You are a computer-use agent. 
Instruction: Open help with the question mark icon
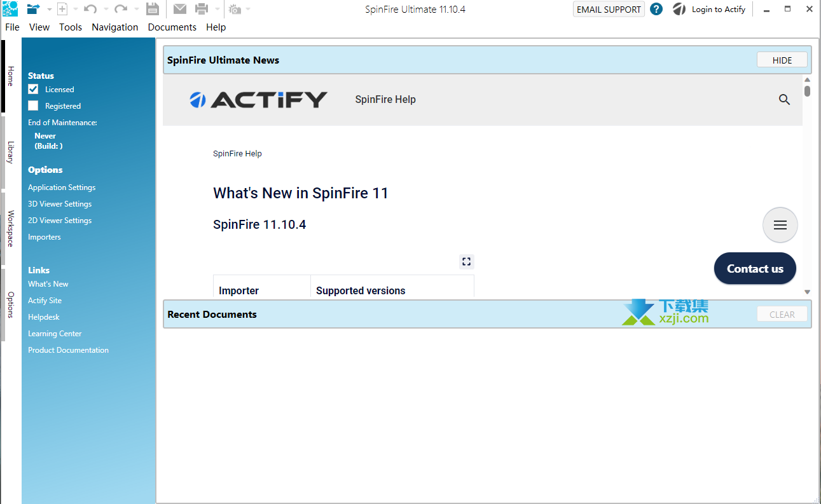click(656, 9)
